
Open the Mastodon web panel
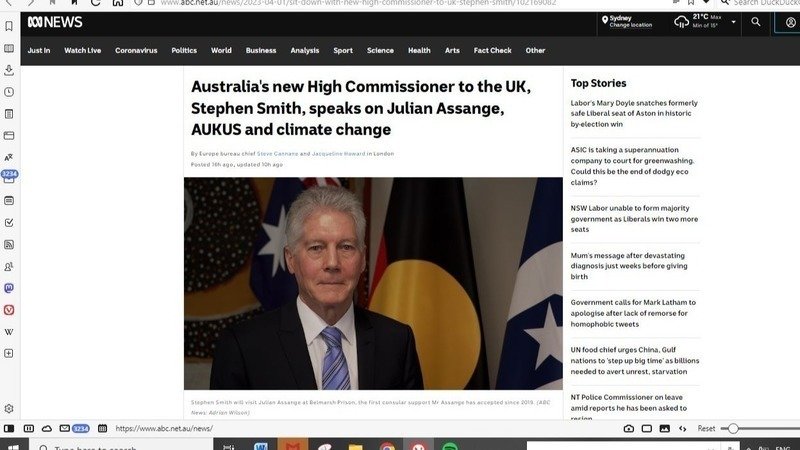click(x=9, y=288)
